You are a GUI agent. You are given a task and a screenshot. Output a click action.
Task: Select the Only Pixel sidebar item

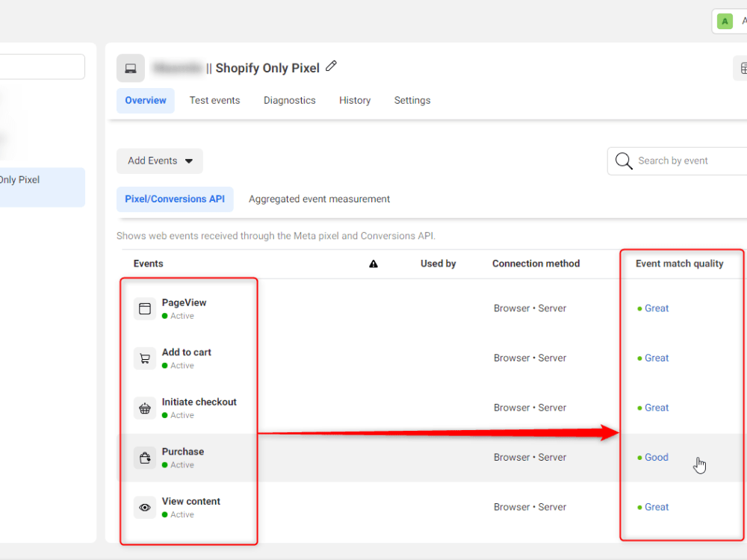click(42, 187)
